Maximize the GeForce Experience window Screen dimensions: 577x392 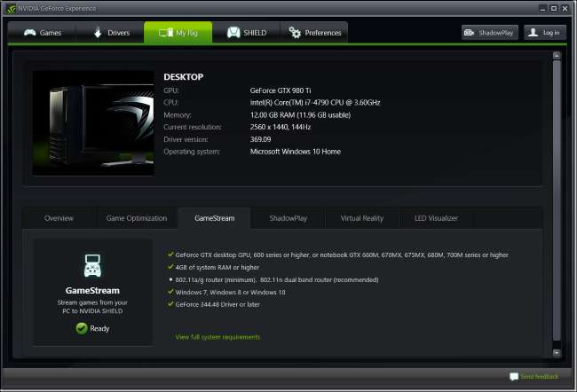point(554,9)
